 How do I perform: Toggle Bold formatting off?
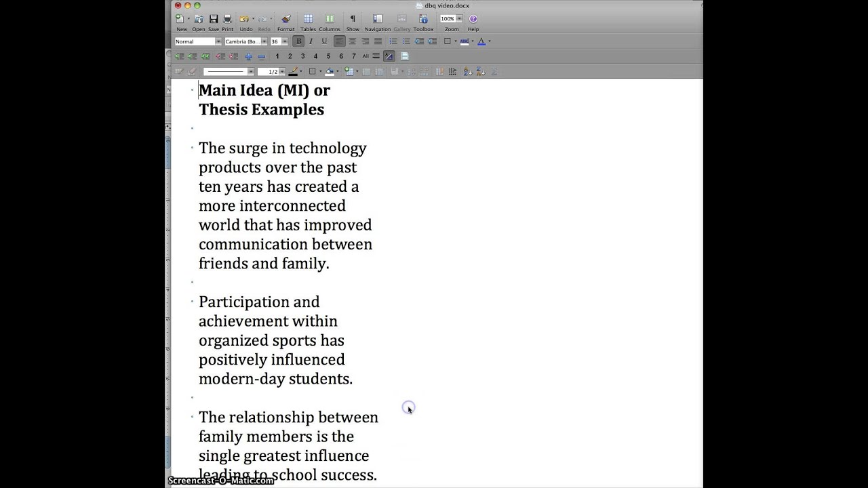(x=298, y=41)
